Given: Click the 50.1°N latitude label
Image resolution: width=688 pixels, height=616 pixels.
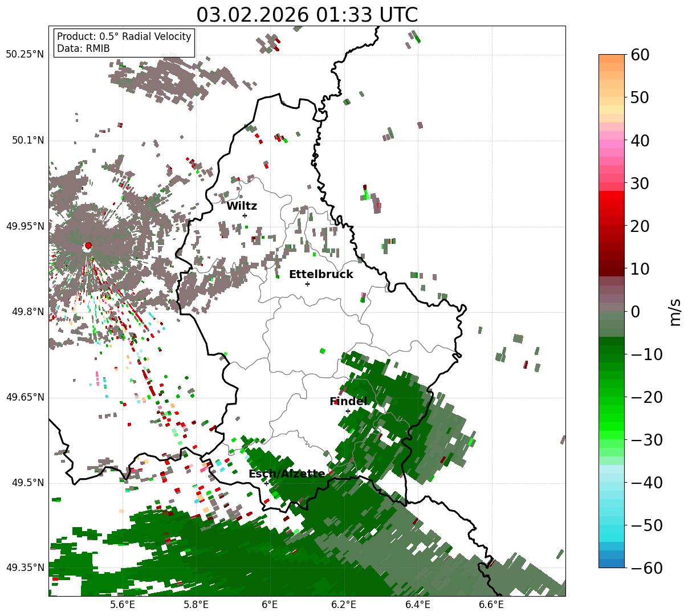Looking at the screenshot, I should [x=28, y=140].
